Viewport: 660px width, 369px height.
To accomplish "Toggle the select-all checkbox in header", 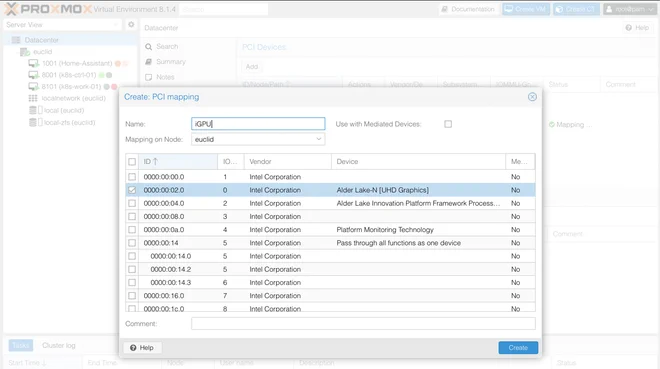I will 132,162.
